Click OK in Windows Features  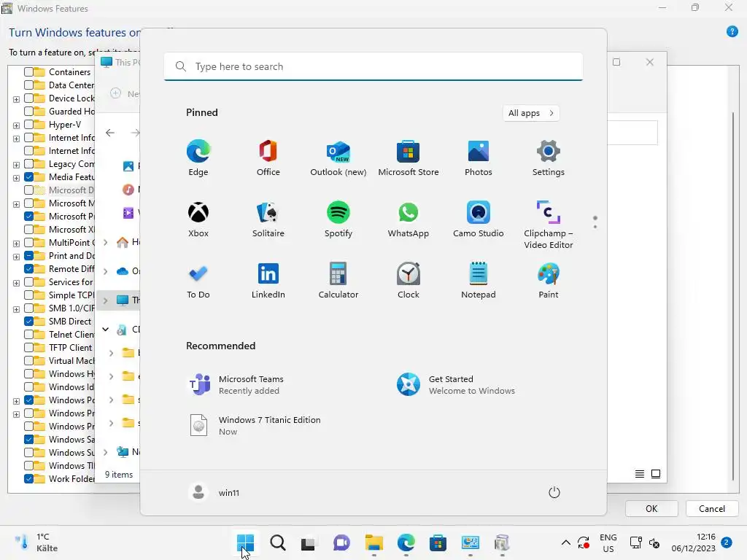(651, 508)
